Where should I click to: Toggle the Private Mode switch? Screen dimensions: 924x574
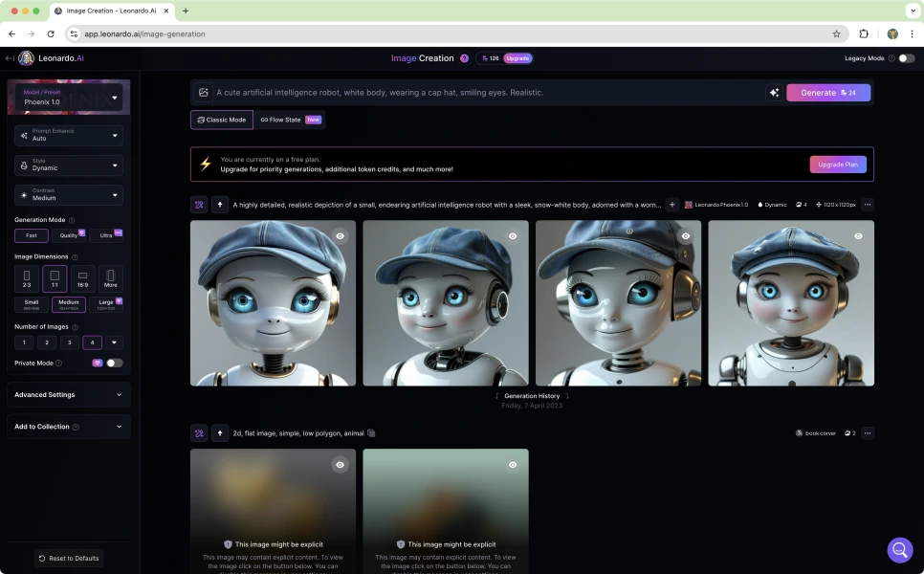coord(115,363)
